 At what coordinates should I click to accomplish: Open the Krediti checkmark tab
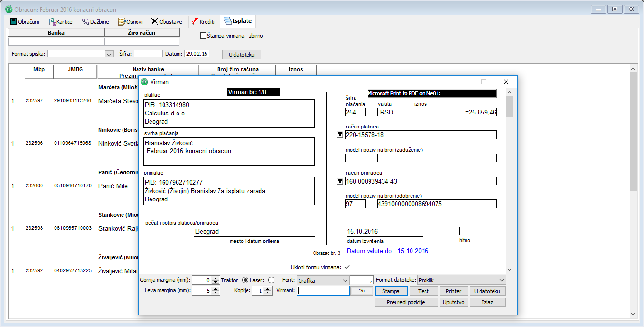pyautogui.click(x=203, y=22)
